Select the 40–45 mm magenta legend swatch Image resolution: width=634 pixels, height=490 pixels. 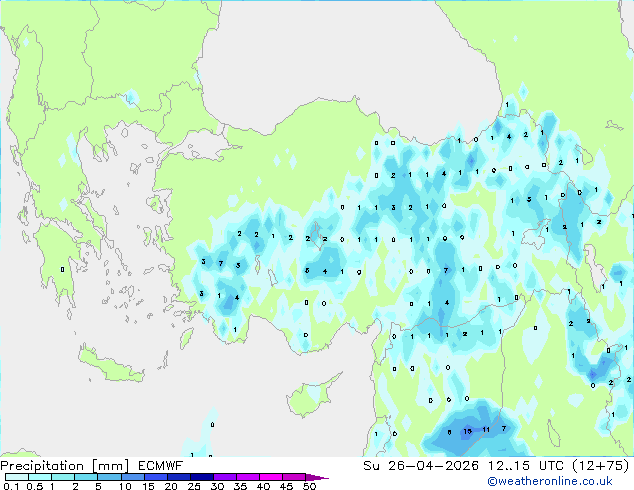tap(271, 477)
